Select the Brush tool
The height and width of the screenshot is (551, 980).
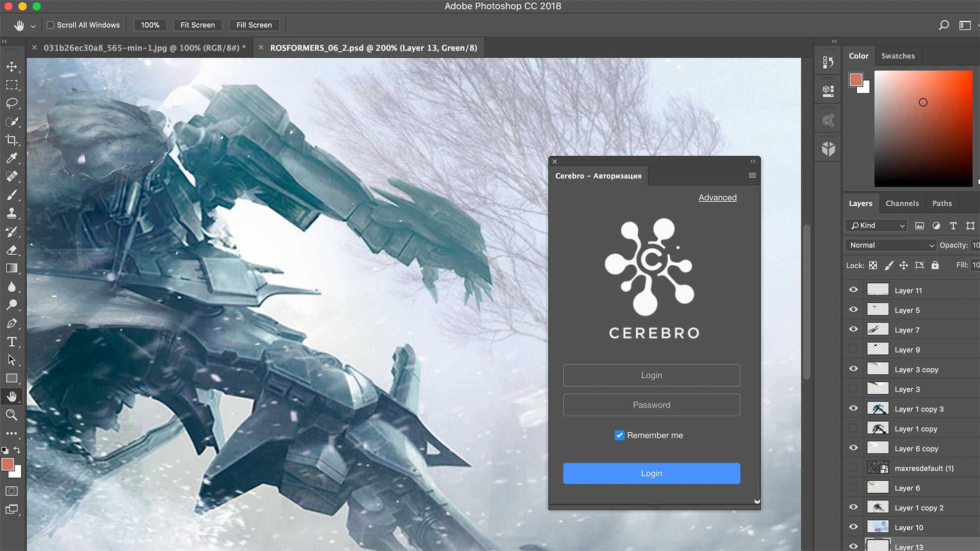[x=11, y=195]
